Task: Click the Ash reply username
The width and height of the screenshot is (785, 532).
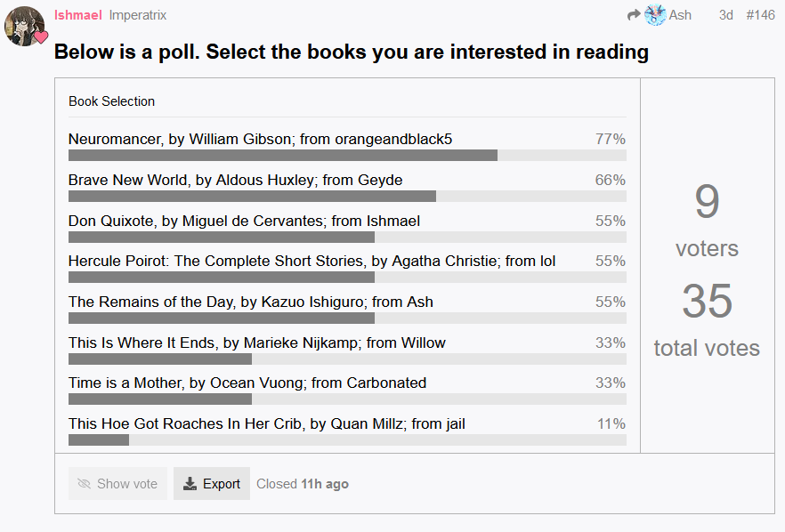Action: click(x=680, y=15)
